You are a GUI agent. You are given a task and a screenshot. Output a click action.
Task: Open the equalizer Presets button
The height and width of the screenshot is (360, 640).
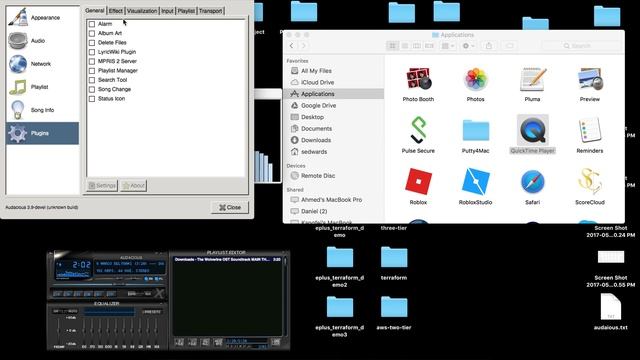coord(151,312)
